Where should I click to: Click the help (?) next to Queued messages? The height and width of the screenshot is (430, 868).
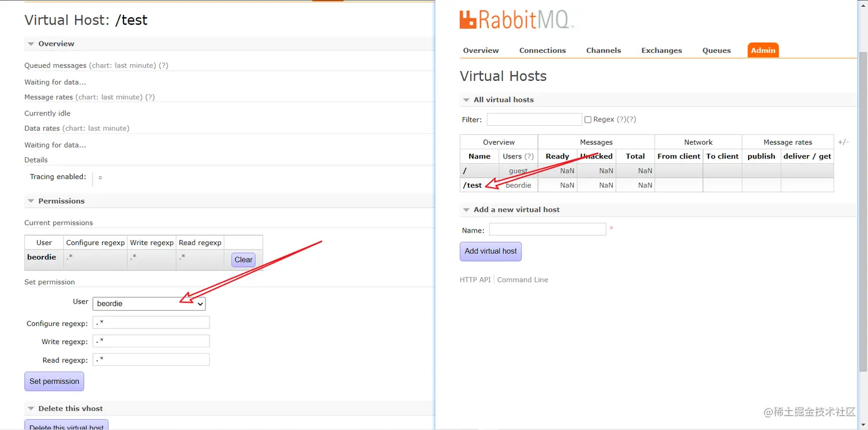pyautogui.click(x=164, y=65)
